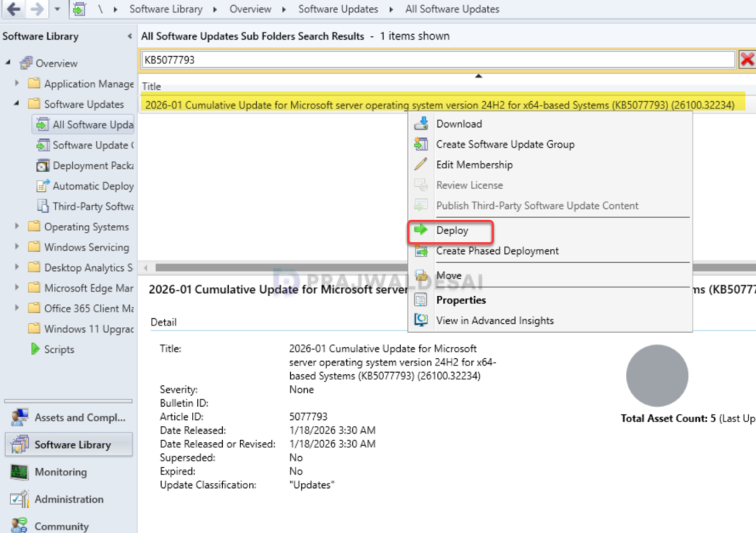Open Deployment Packages node icon
This screenshot has height=533, width=756.
42,165
